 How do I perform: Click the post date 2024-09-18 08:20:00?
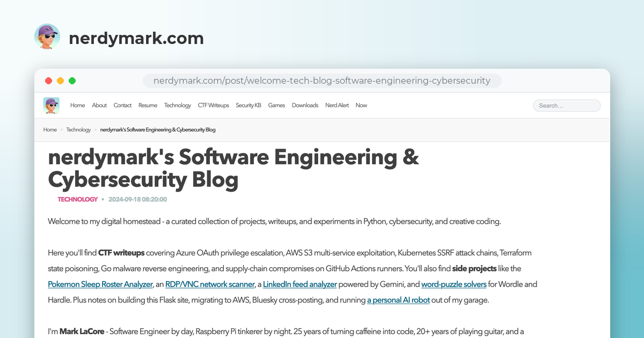138,199
